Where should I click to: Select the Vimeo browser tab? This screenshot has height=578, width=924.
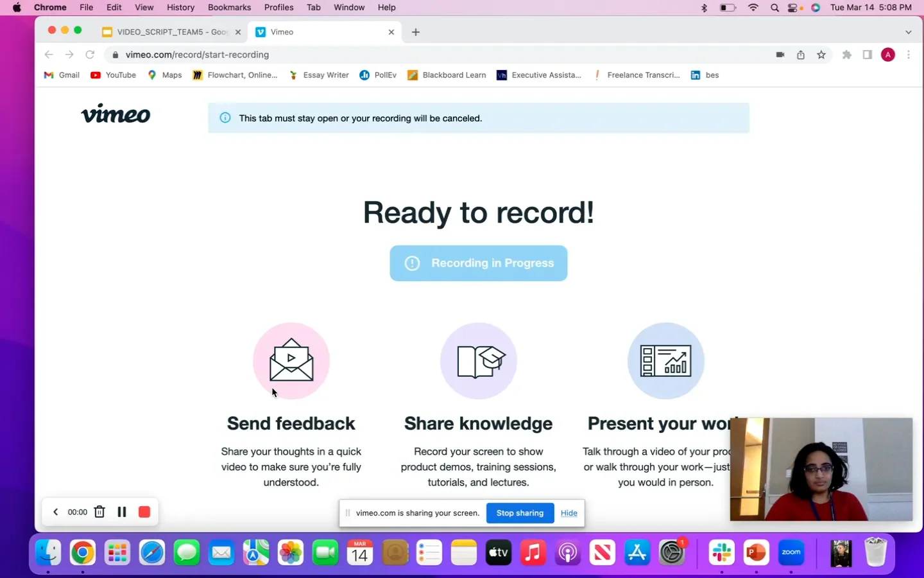tap(325, 32)
